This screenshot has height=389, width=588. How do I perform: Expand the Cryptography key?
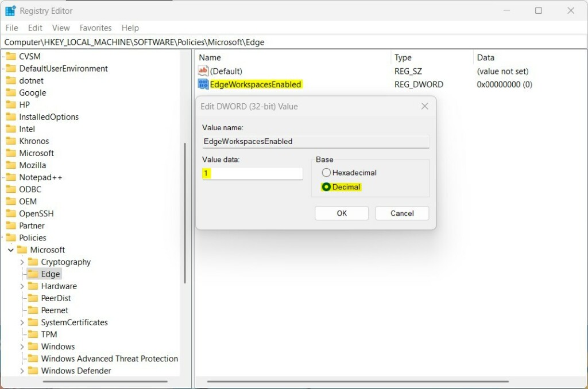tap(22, 262)
